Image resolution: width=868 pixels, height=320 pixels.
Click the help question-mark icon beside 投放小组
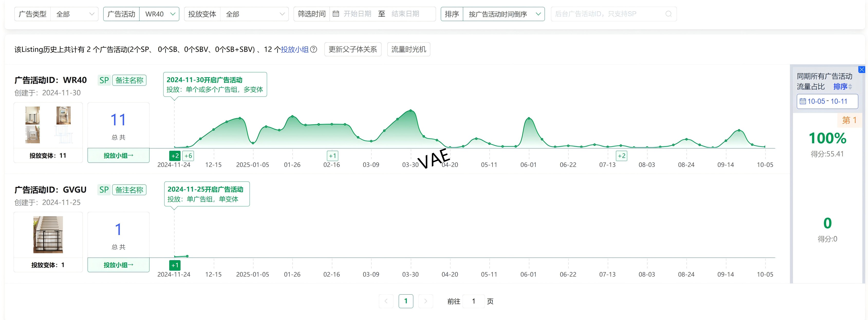coord(313,50)
